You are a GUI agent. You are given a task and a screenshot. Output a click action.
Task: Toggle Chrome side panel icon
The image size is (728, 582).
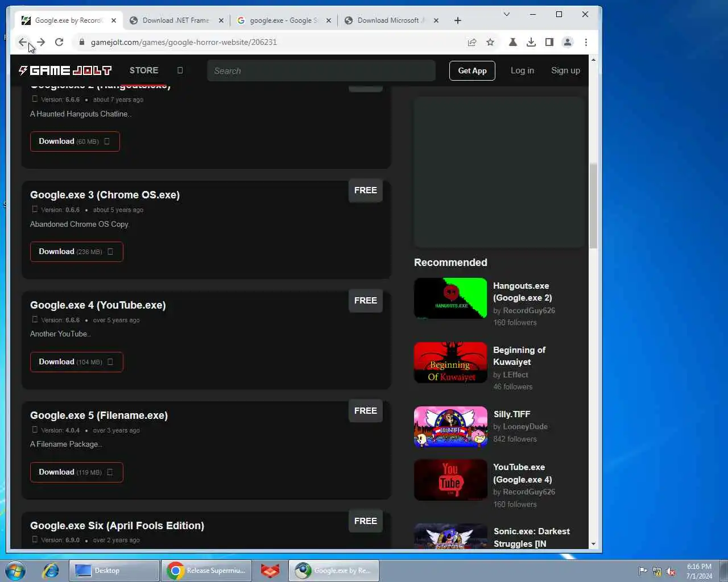click(x=549, y=42)
